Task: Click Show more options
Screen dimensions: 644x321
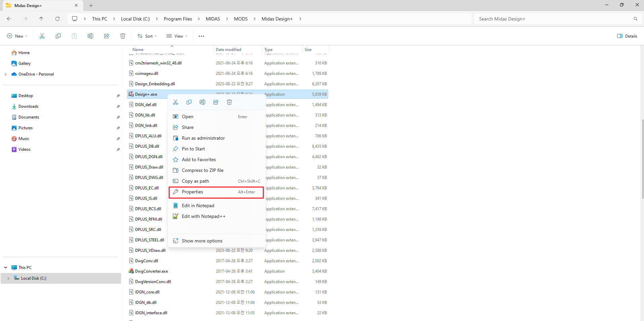Action: pyautogui.click(x=216, y=241)
